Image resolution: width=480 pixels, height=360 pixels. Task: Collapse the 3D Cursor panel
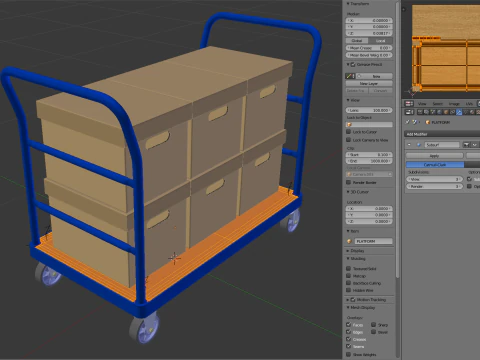(348, 192)
